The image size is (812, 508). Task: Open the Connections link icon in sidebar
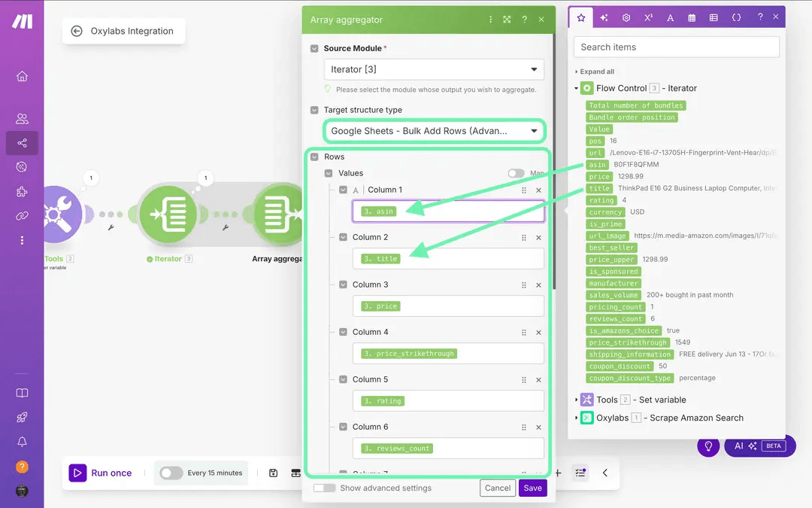[x=22, y=216]
